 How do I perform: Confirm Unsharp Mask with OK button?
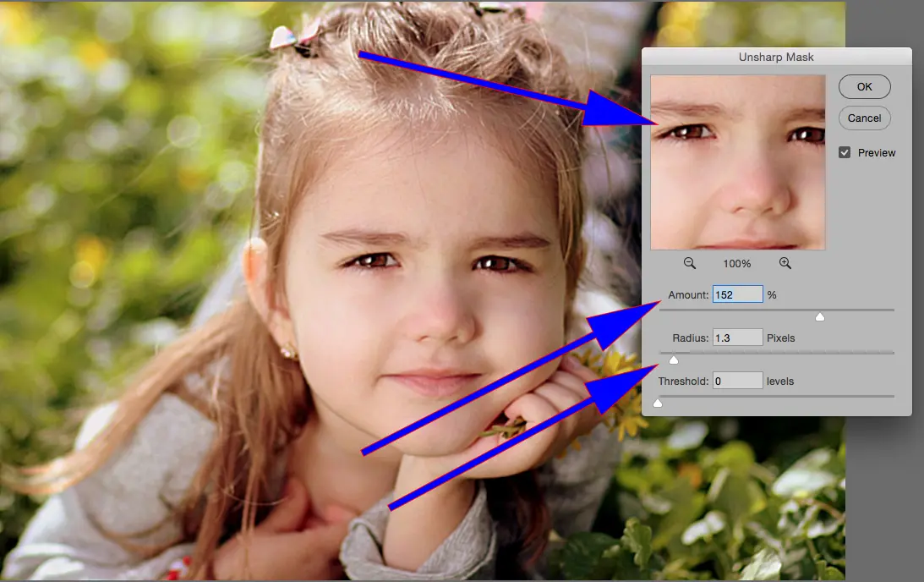pos(864,86)
